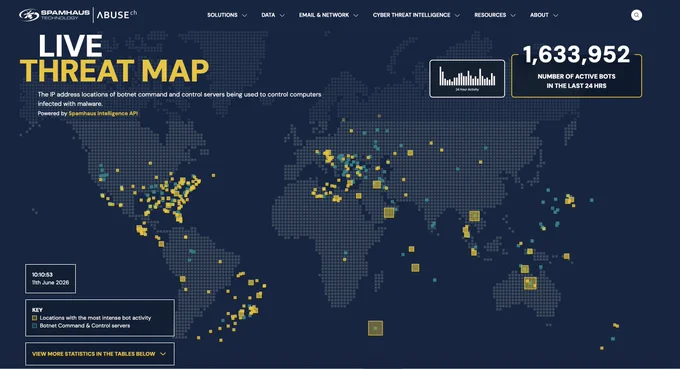Open the search icon in header
Screen dimensions: 680x369
point(636,15)
